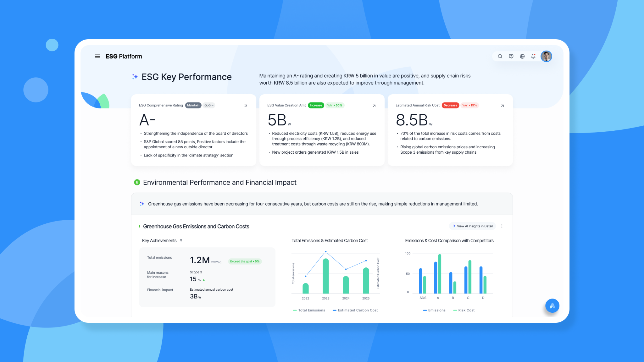The image size is (644, 362).
Task: Go home via the ESG Platform logo
Action: click(124, 56)
